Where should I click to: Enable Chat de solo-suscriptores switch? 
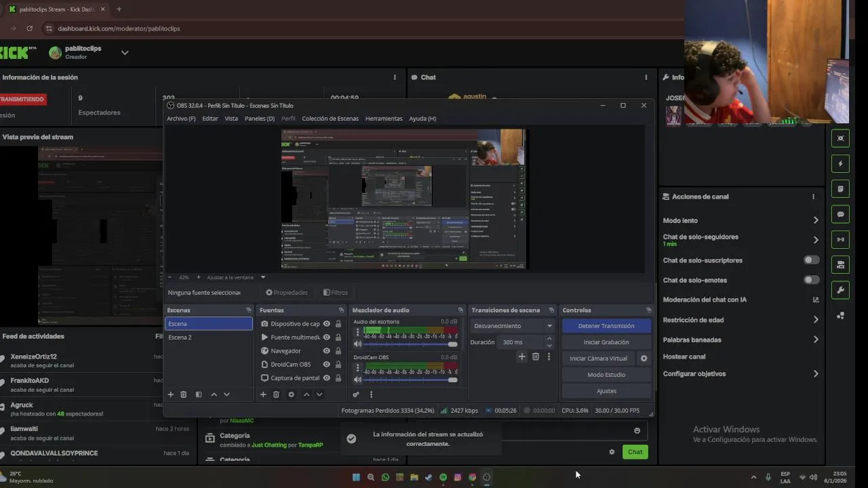[x=811, y=260]
